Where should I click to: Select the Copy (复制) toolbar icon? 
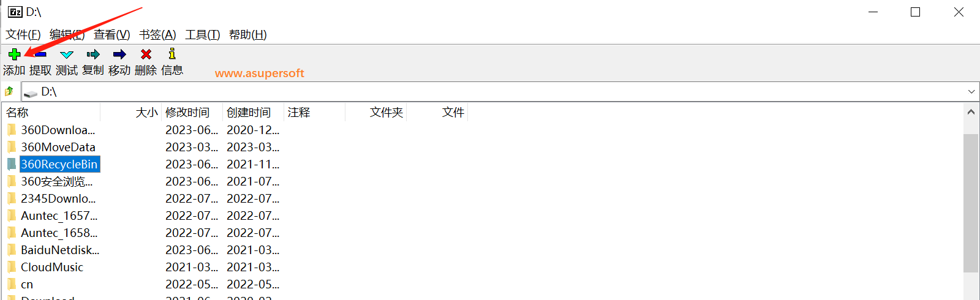pyautogui.click(x=93, y=54)
